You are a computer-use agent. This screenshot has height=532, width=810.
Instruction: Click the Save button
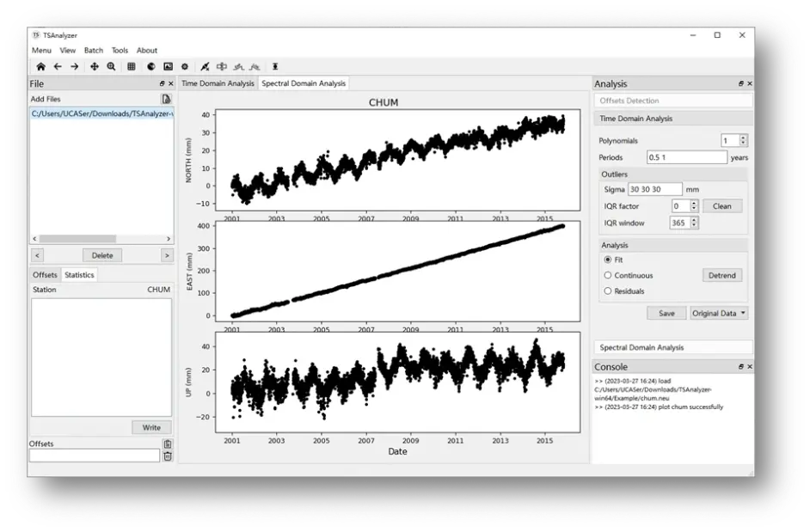coord(666,313)
